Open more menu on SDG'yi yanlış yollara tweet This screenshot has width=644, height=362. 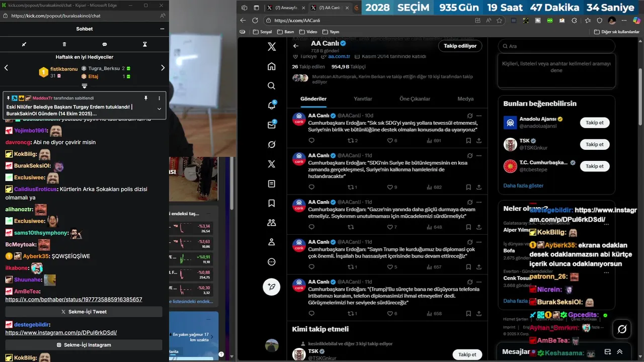[479, 116]
